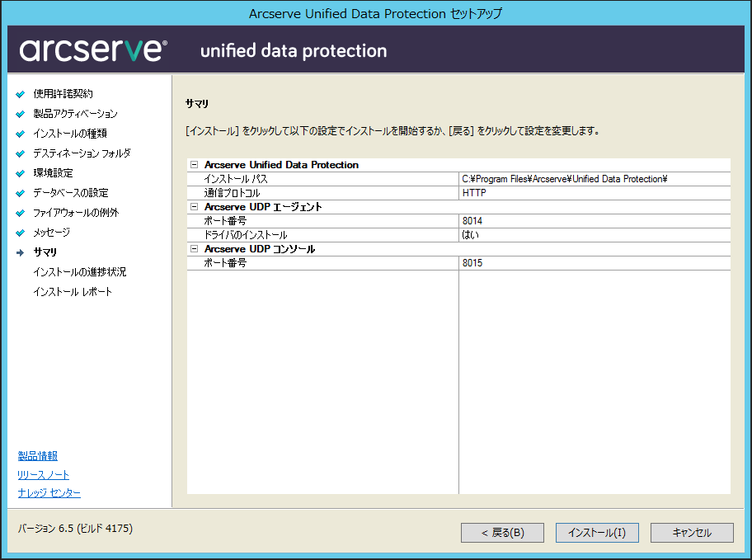This screenshot has height=560, width=752.
Task: Select the デスティネーション フォルダ step
Action: (82, 153)
